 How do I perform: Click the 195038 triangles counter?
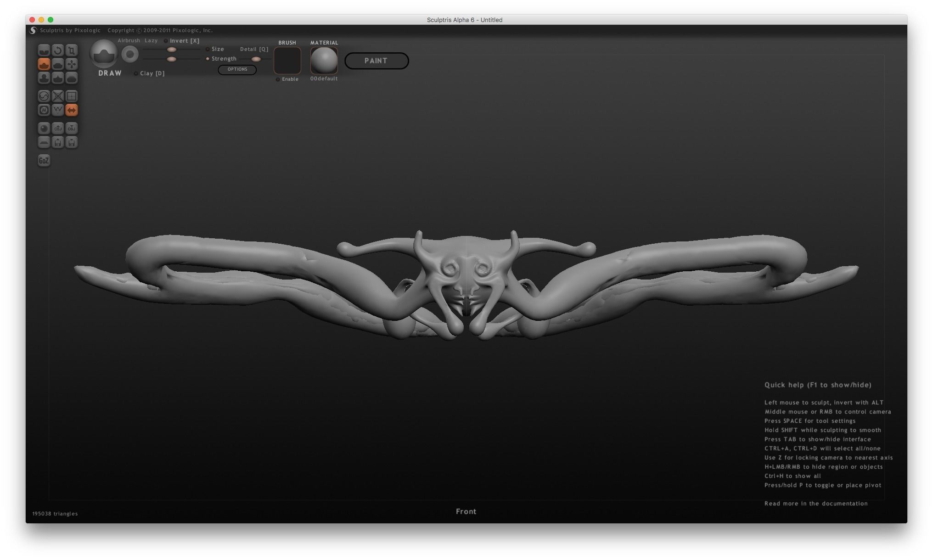[x=55, y=514]
